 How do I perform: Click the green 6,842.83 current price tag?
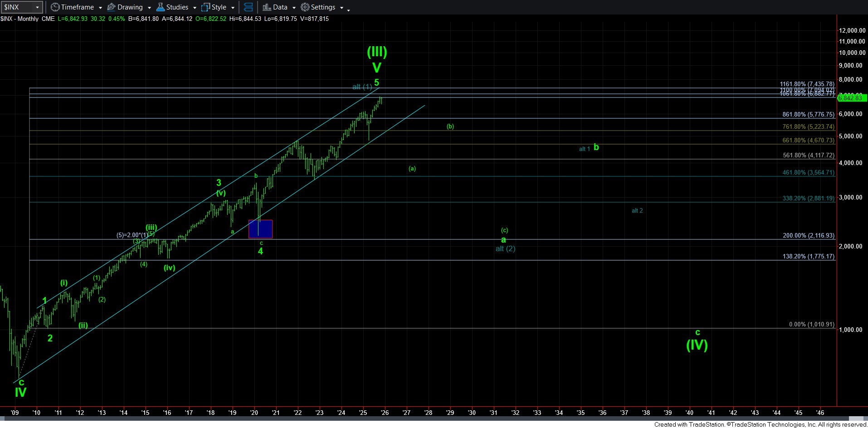852,98
